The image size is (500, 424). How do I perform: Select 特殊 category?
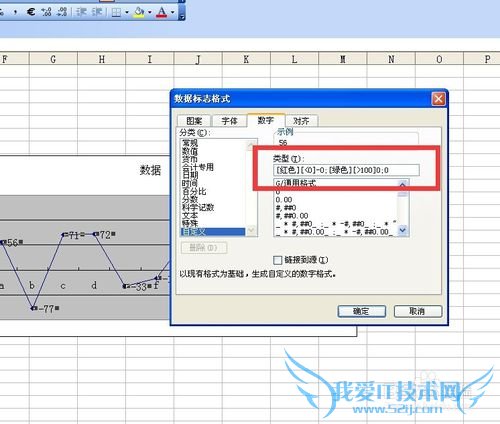[x=190, y=223]
